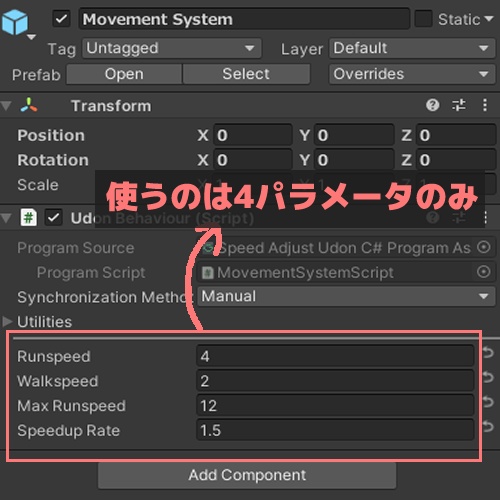Click the Movement System name field
The image size is (500, 500).
244,19
